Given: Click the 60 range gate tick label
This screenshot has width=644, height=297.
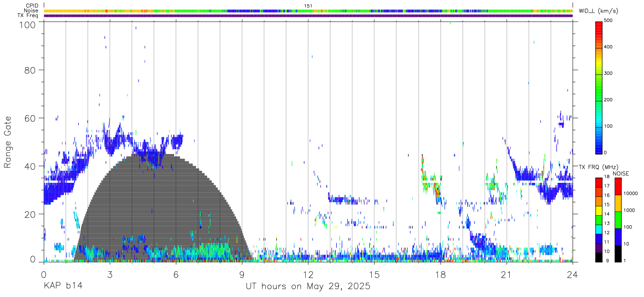Looking at the screenshot, I should point(29,118).
